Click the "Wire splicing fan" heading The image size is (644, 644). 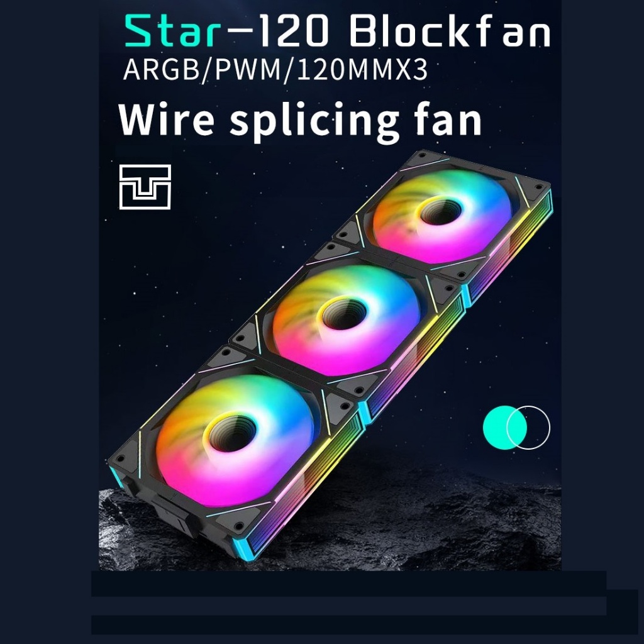(300, 120)
